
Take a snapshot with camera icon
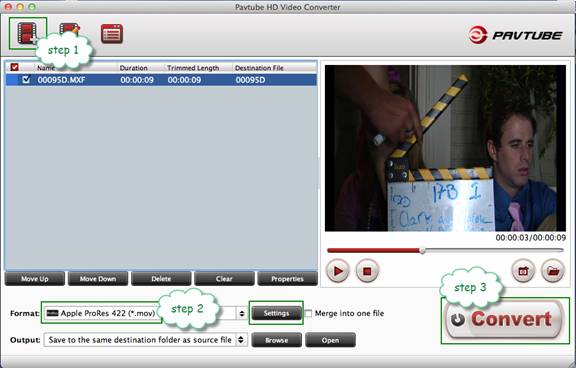click(523, 271)
